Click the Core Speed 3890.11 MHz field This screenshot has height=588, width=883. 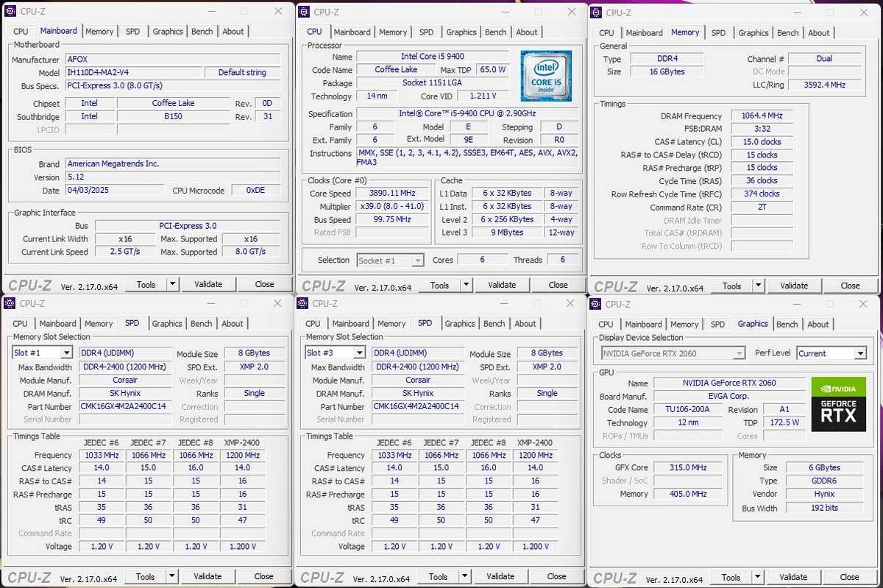[x=392, y=194]
